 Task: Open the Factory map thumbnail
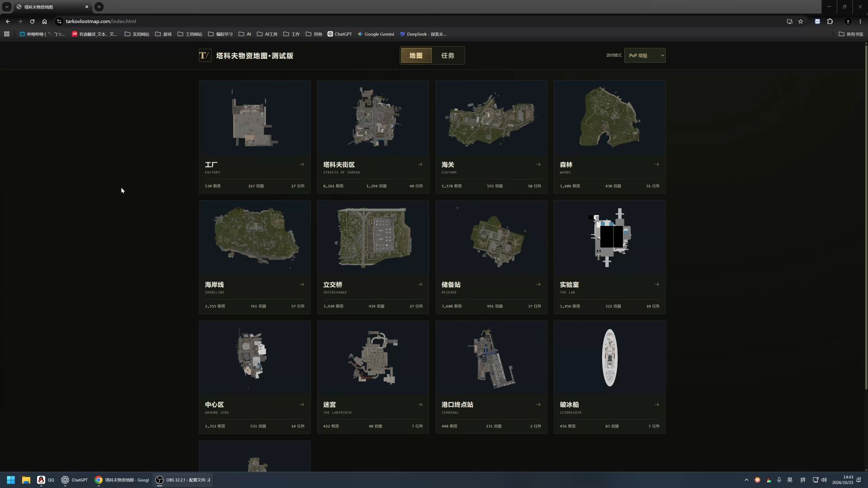click(255, 118)
